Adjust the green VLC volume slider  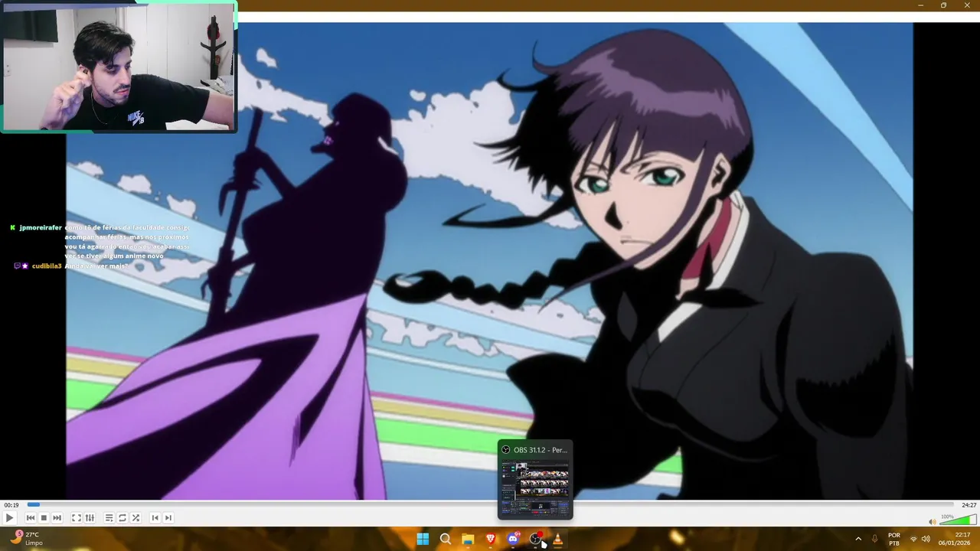pyautogui.click(x=957, y=521)
